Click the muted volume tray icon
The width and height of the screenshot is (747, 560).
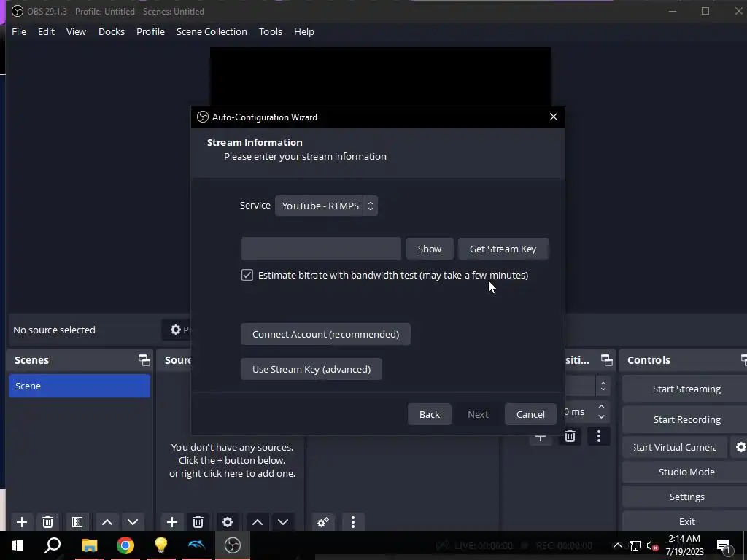pyautogui.click(x=652, y=545)
